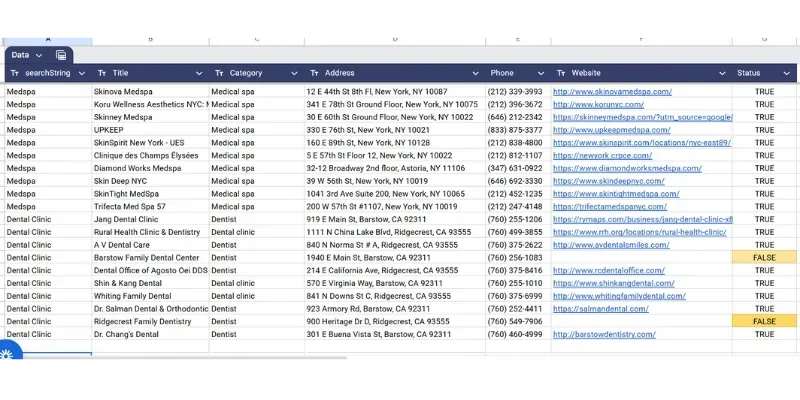Viewport: 800px width, 400px height.
Task: Select the Clinique des Champs Élysées cell
Action: point(151,156)
